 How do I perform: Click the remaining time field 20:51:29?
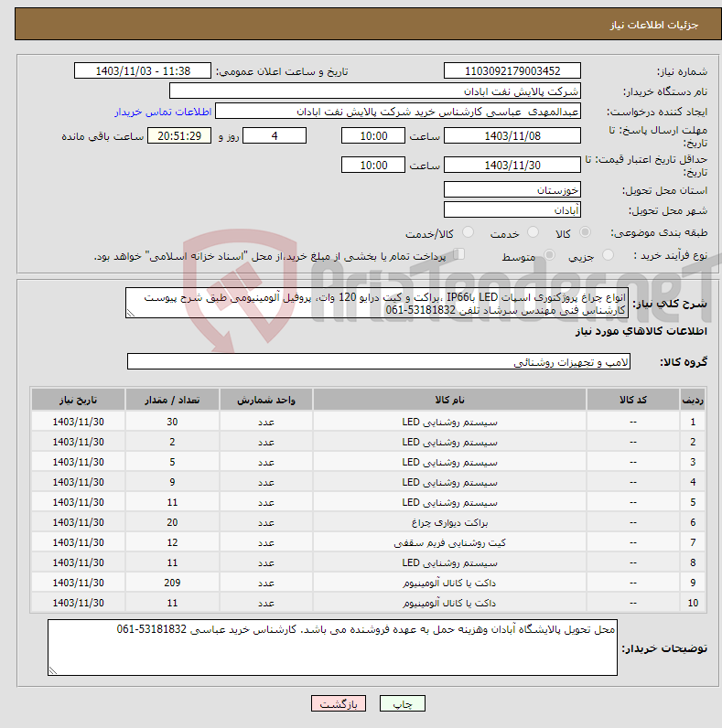[179, 135]
